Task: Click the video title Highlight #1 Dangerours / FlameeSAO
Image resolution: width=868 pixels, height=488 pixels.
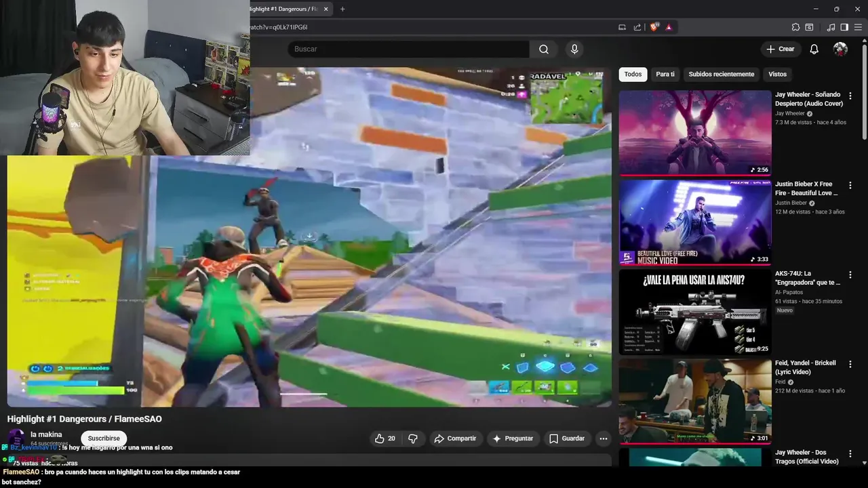Action: tap(85, 419)
